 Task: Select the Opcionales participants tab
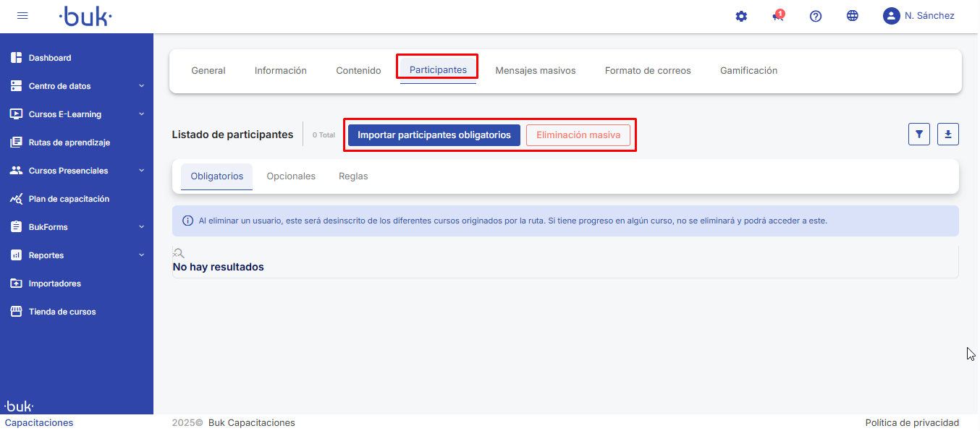coord(291,176)
